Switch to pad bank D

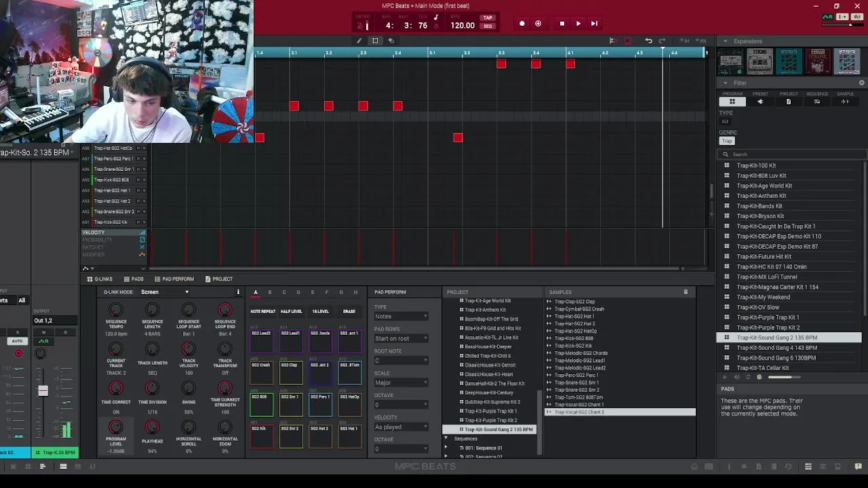pos(298,293)
